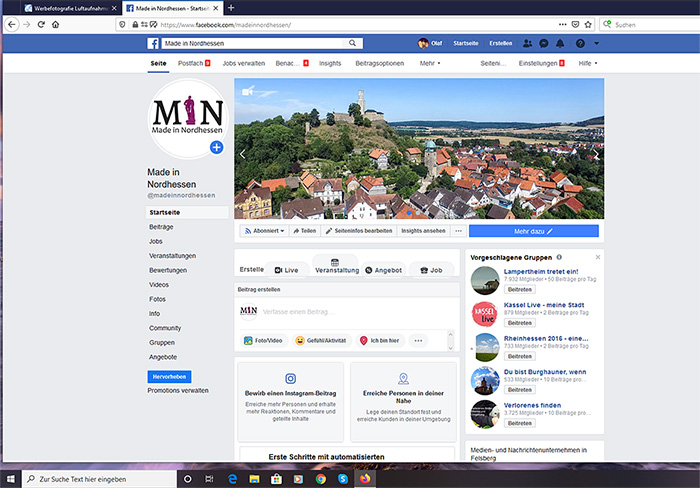This screenshot has height=488, width=700.
Task: Select Beiträge in left sidebar
Action: pos(161,227)
